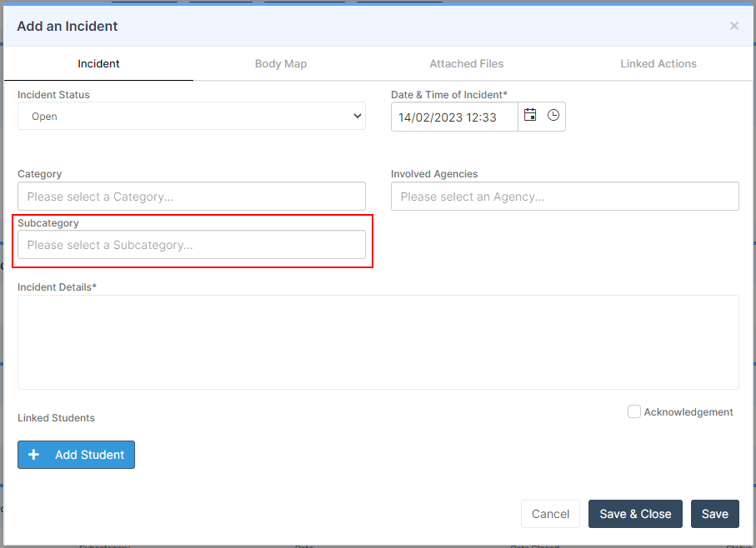Open the clock time picker icon
The image size is (756, 548).
click(x=553, y=115)
